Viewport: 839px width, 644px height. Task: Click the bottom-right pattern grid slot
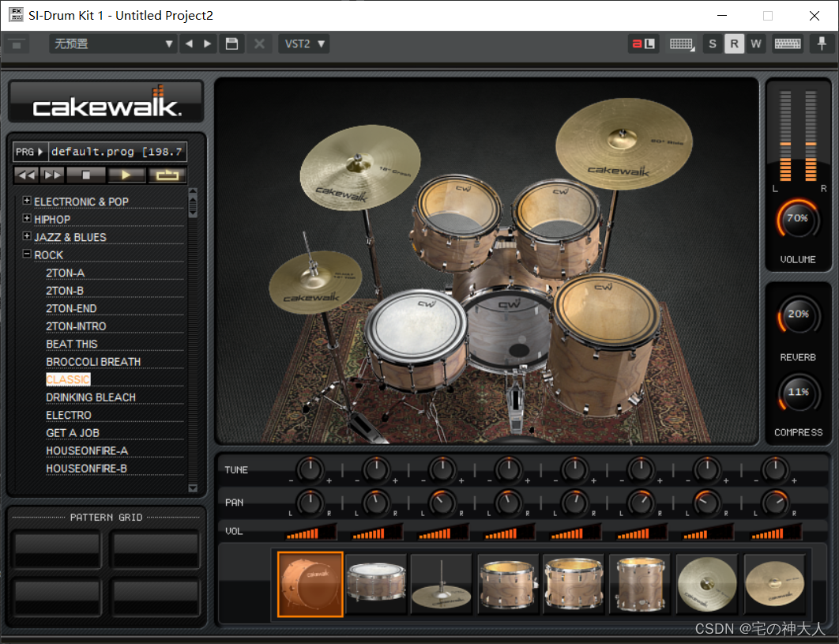coord(156,596)
